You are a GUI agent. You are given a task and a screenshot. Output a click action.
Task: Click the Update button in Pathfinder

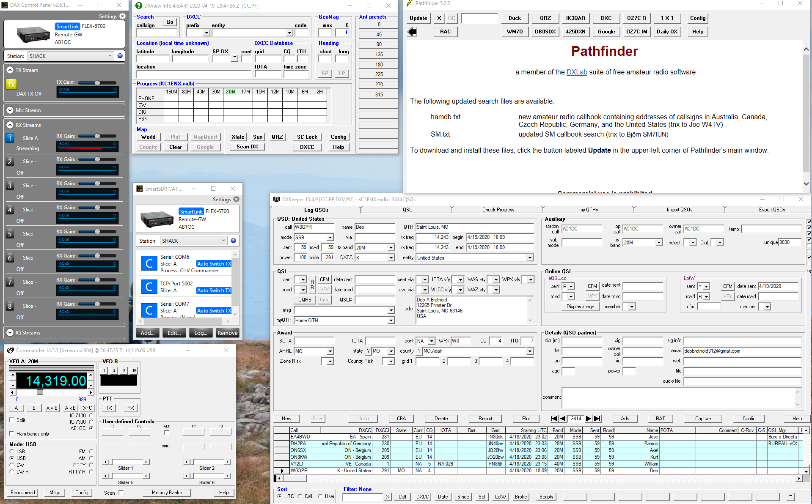[x=418, y=18]
